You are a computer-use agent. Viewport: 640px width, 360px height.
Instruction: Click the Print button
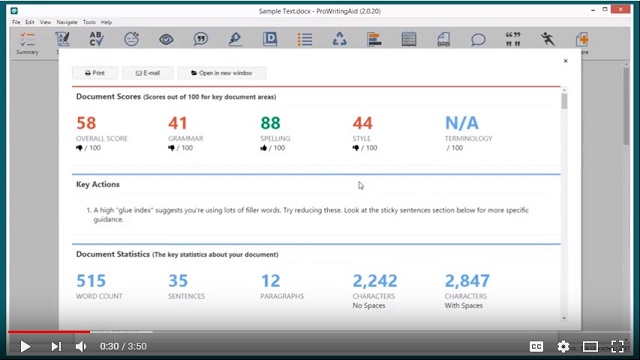click(x=95, y=73)
